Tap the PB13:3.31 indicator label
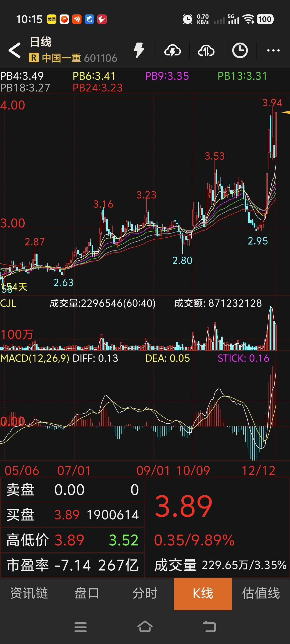Image resolution: width=290 pixels, height=644 pixels. coord(242,76)
